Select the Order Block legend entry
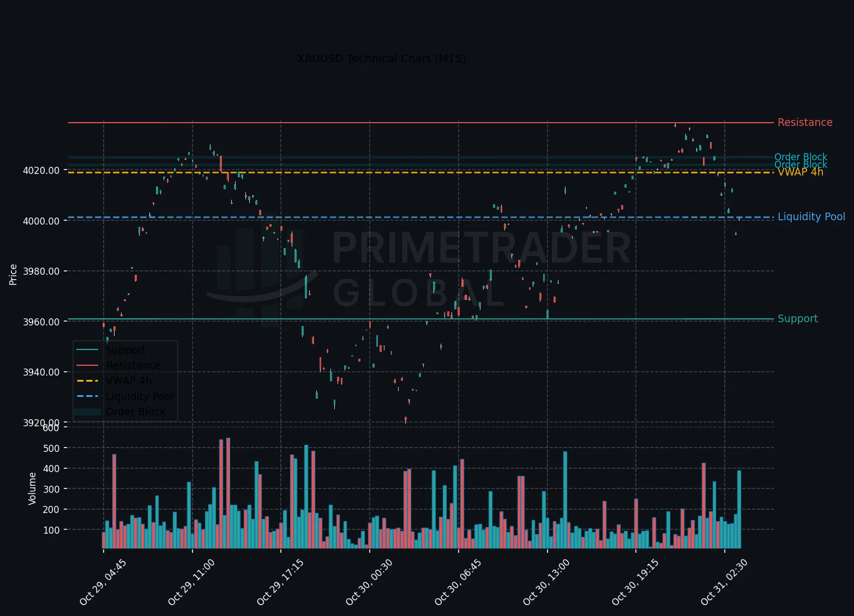 coord(136,412)
